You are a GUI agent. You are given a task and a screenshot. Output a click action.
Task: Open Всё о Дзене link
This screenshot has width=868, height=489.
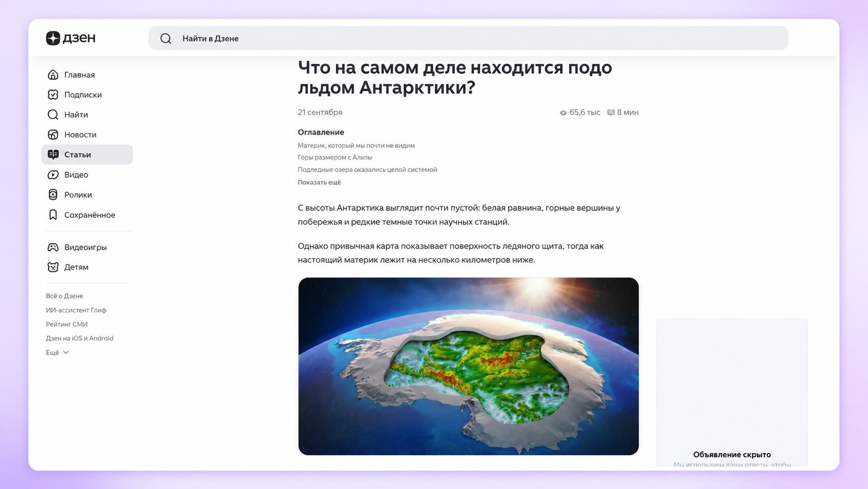point(64,296)
